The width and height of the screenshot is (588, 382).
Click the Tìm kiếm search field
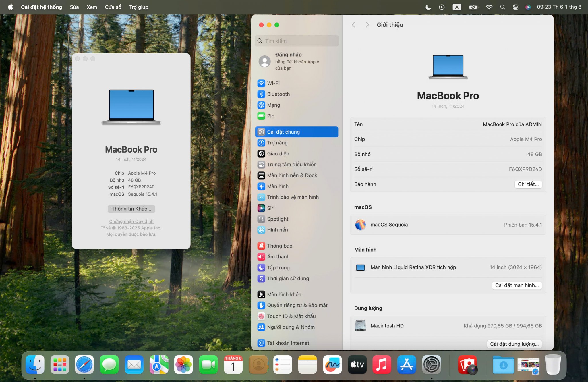point(297,41)
